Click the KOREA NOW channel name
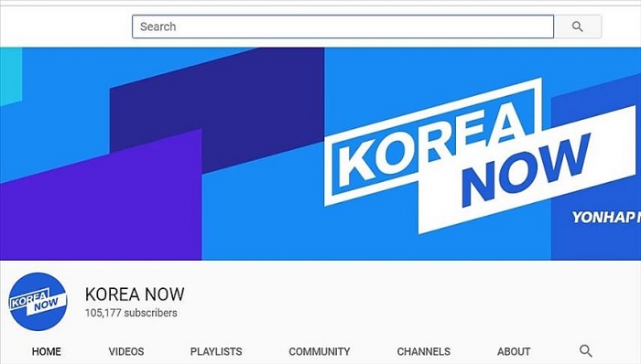Viewport: 641px width, 364px height. [135, 294]
